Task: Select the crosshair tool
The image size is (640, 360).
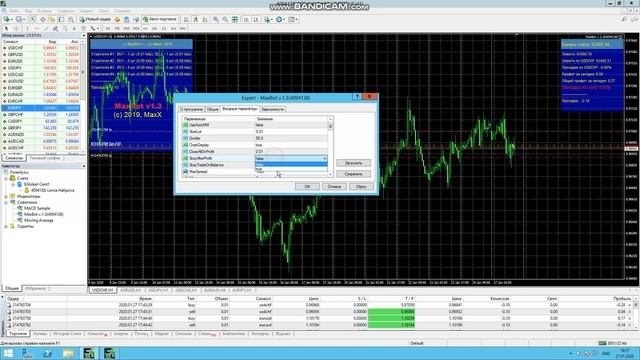Action: point(16,29)
